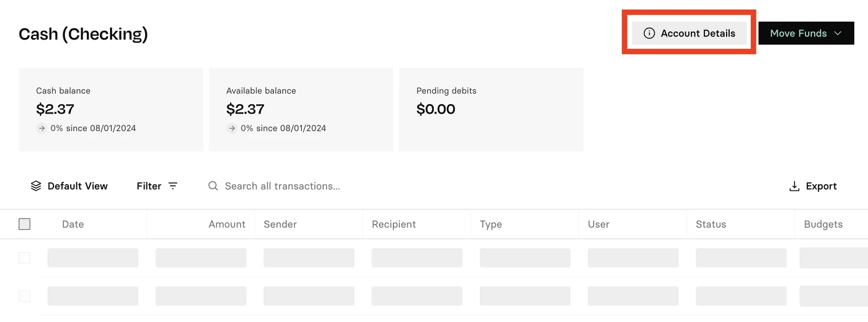Sort by the Date column header
The height and width of the screenshot is (322, 868).
(73, 224)
